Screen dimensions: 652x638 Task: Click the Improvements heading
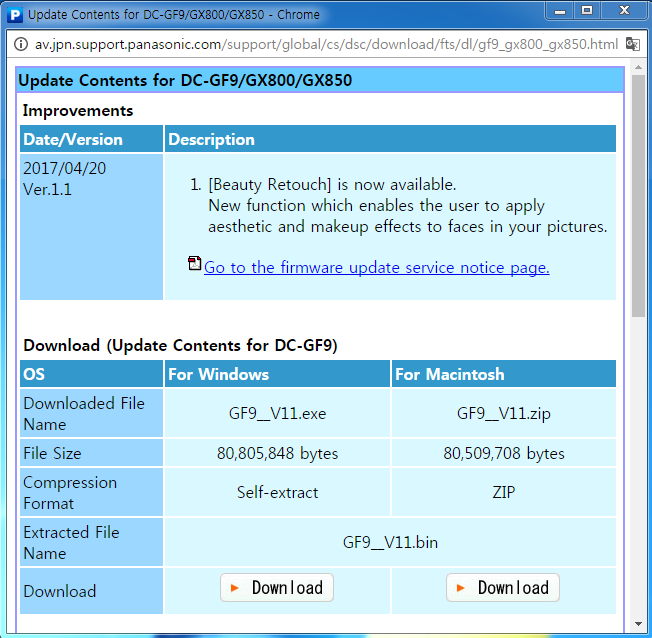point(78,111)
